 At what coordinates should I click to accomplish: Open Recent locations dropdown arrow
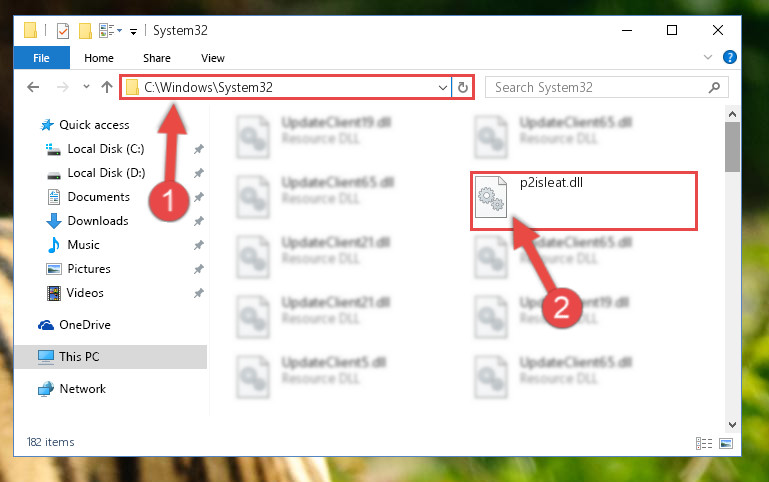click(x=86, y=87)
